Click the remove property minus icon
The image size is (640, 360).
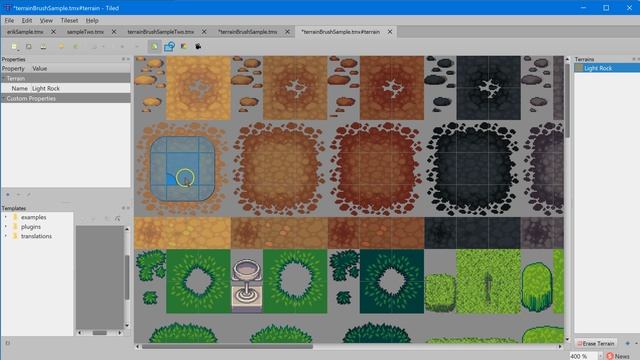18,195
